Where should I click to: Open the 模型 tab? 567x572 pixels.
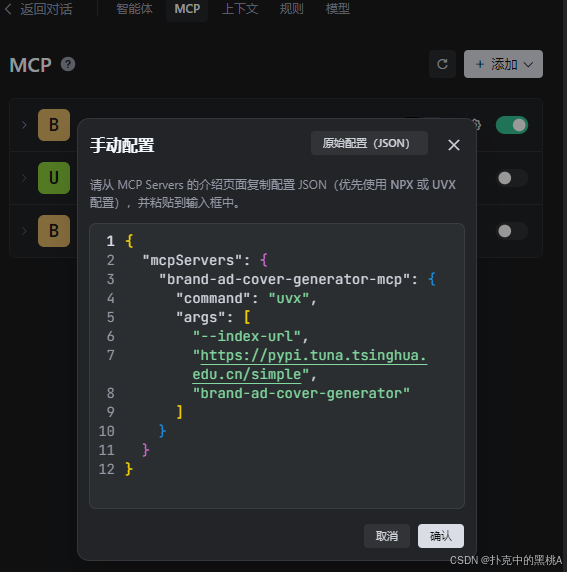coord(338,9)
